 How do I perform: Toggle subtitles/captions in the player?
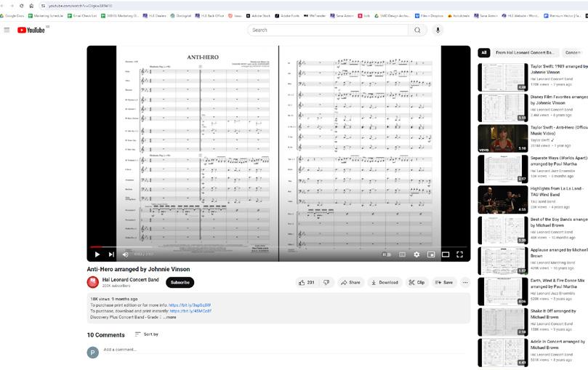click(x=402, y=254)
